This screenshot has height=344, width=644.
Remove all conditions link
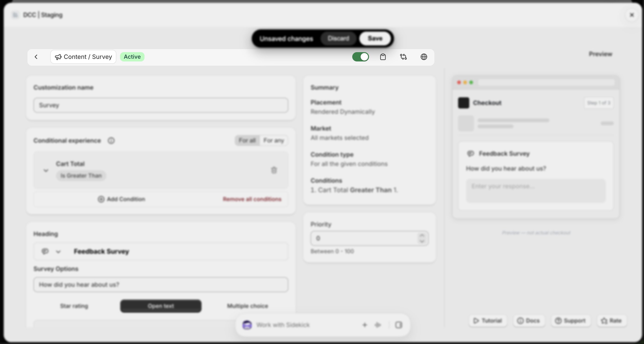[x=252, y=199]
